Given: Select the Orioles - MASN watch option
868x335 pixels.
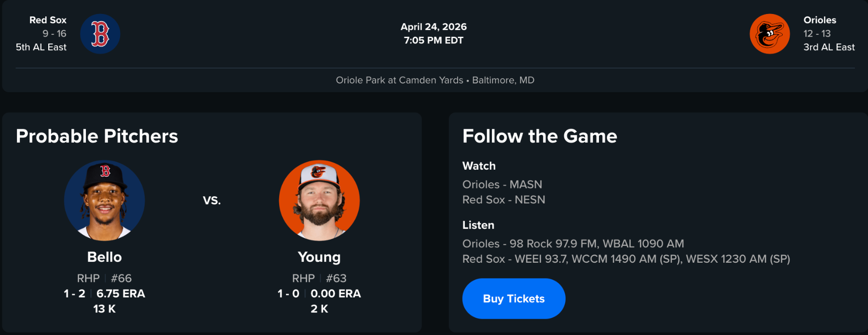Looking at the screenshot, I should click(502, 185).
